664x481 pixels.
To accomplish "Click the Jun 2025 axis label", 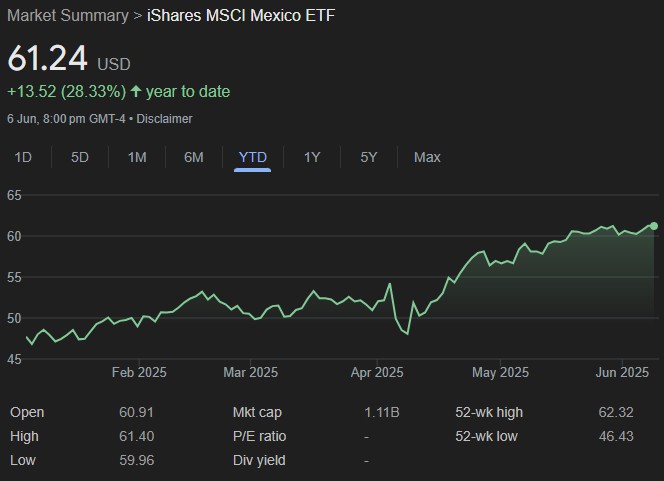I will pos(622,373).
